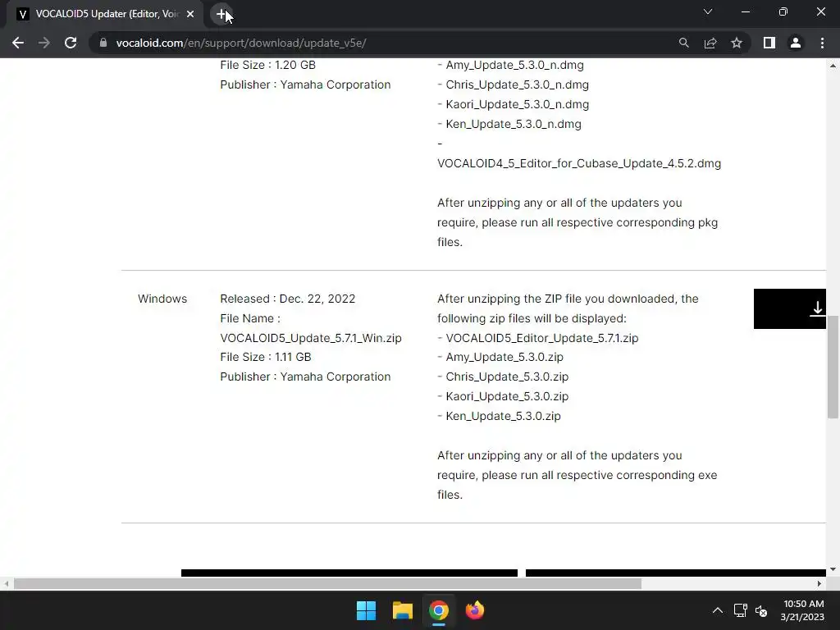Click 'File Size : 1.20 GB' text
This screenshot has height=630, width=840.
(x=268, y=65)
